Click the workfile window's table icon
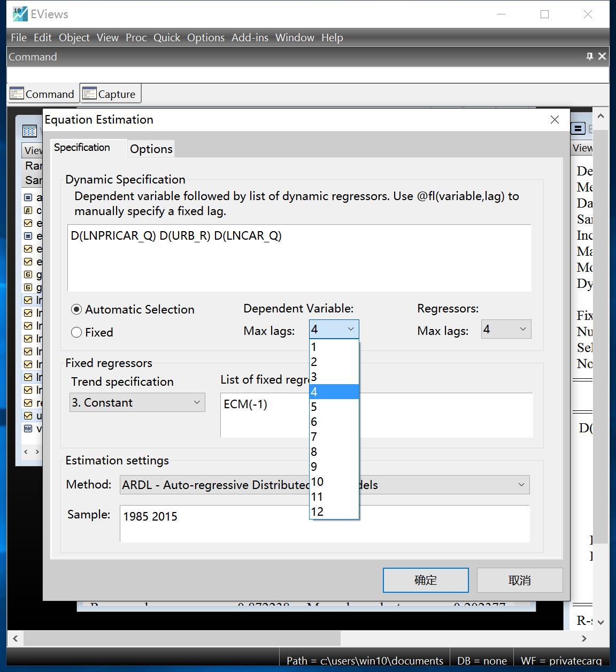Viewport: 616px width, 672px height. pyautogui.click(x=29, y=131)
